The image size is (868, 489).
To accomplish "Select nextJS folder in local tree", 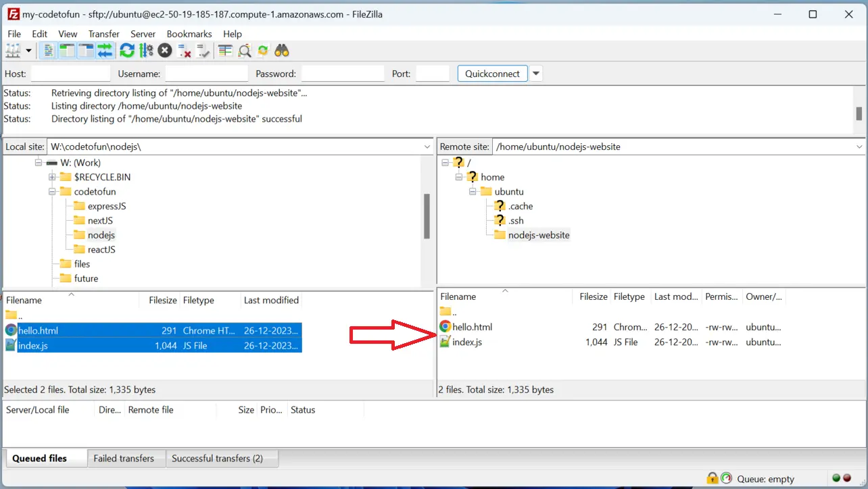I will 100,221.
